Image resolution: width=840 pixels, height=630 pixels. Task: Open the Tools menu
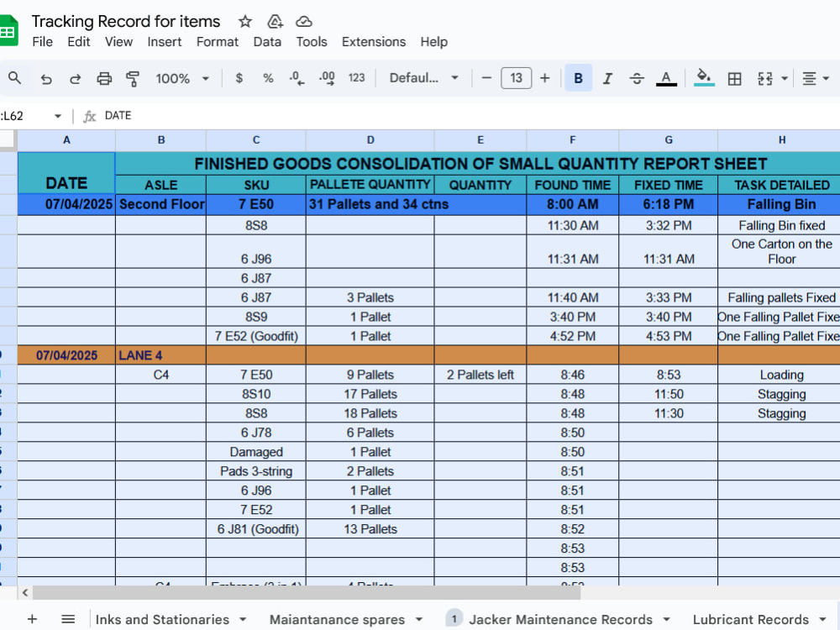312,42
